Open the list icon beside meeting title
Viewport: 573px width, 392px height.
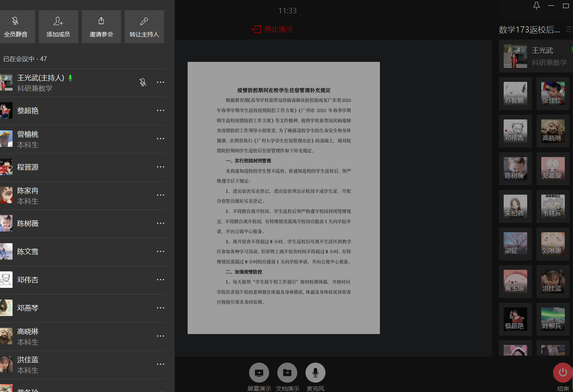tap(569, 30)
